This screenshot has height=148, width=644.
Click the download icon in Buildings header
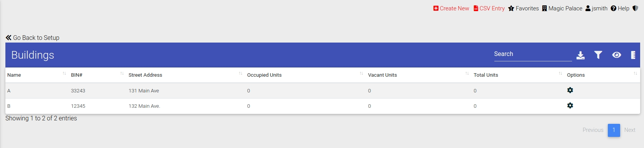tap(581, 55)
